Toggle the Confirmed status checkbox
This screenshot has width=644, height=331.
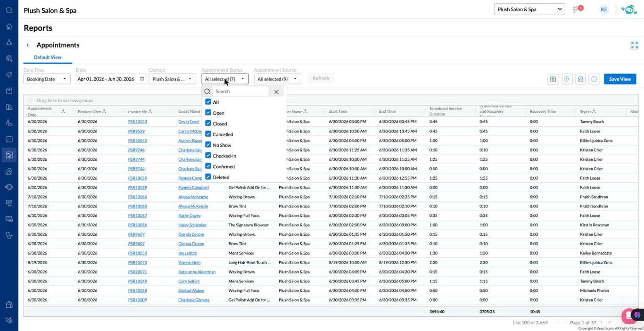pos(208,166)
